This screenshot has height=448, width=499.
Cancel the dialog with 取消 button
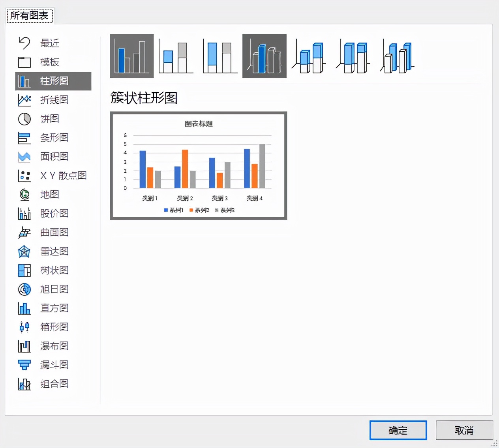[x=465, y=430]
